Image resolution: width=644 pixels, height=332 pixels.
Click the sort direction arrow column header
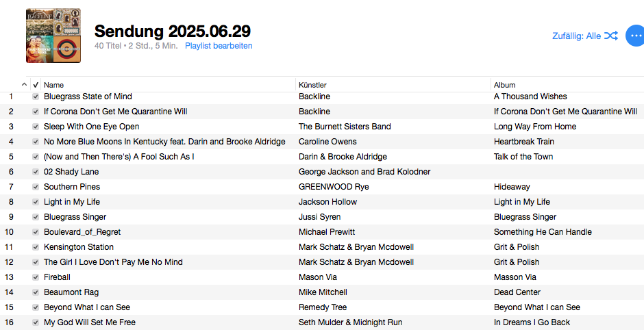25,85
